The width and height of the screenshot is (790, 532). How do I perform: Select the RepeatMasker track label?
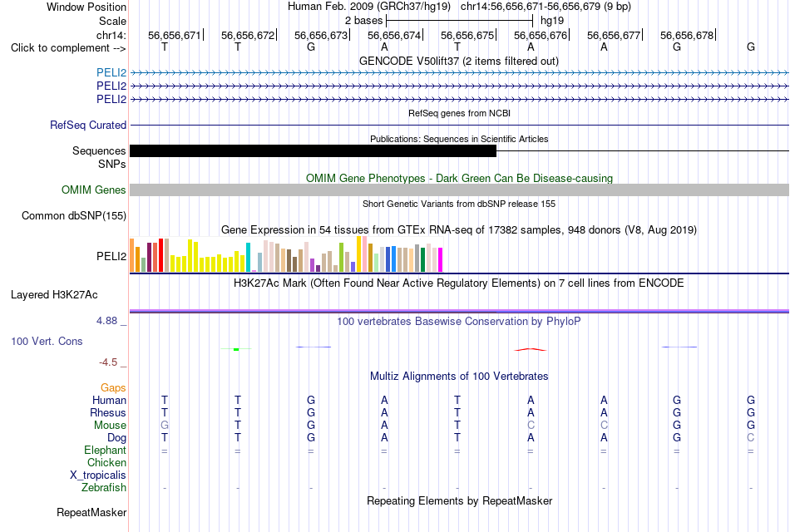[91, 512]
